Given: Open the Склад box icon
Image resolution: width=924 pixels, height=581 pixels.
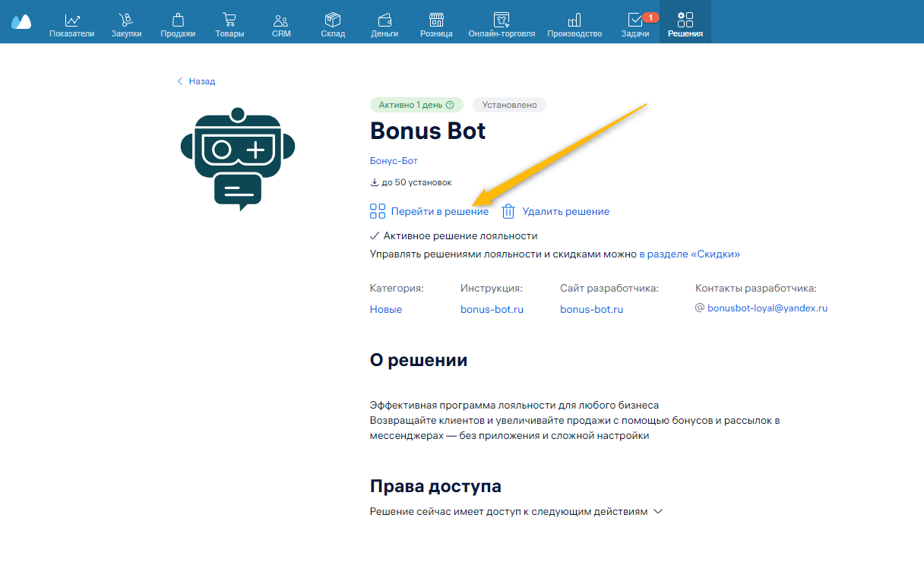Looking at the screenshot, I should click(333, 20).
